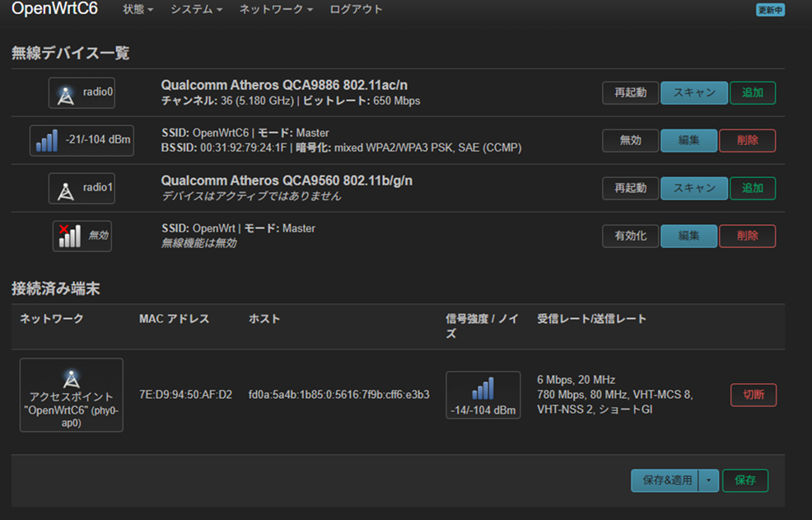Click the radio1 antenna icon badge
Screen dimensions: 812x520
click(82, 188)
